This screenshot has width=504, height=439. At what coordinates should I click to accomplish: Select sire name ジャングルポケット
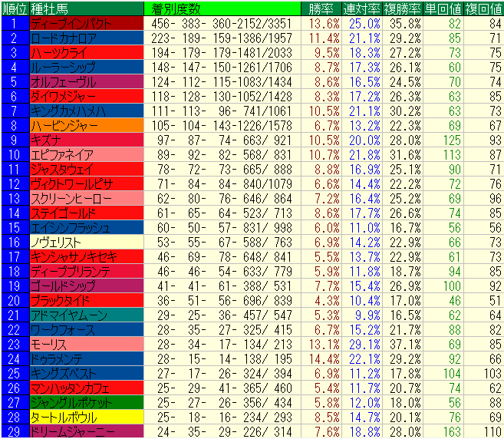pyautogui.click(x=87, y=402)
